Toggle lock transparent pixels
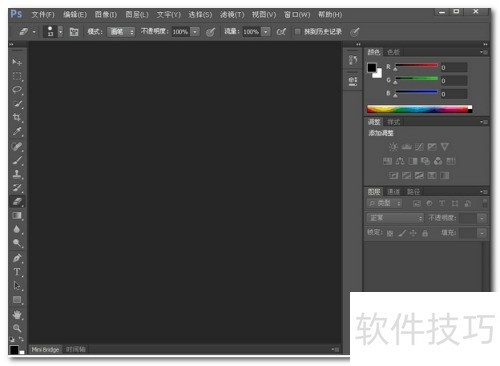The width and height of the screenshot is (500, 366). pos(390,233)
